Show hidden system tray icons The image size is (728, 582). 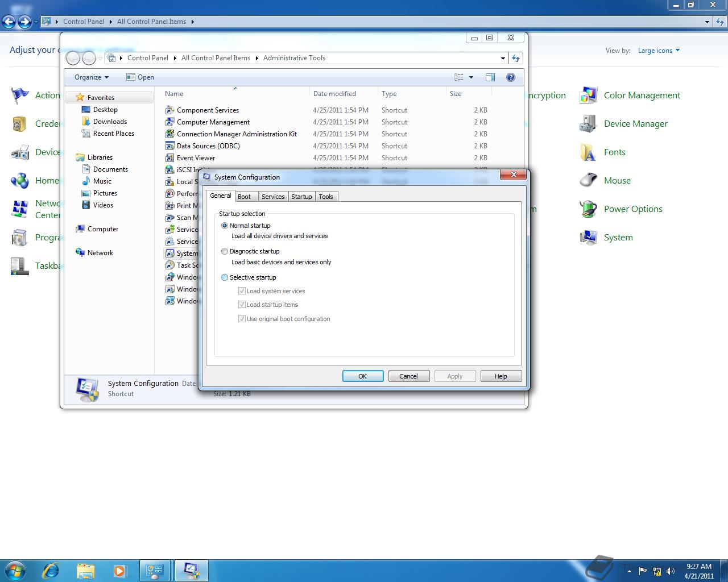coord(629,571)
